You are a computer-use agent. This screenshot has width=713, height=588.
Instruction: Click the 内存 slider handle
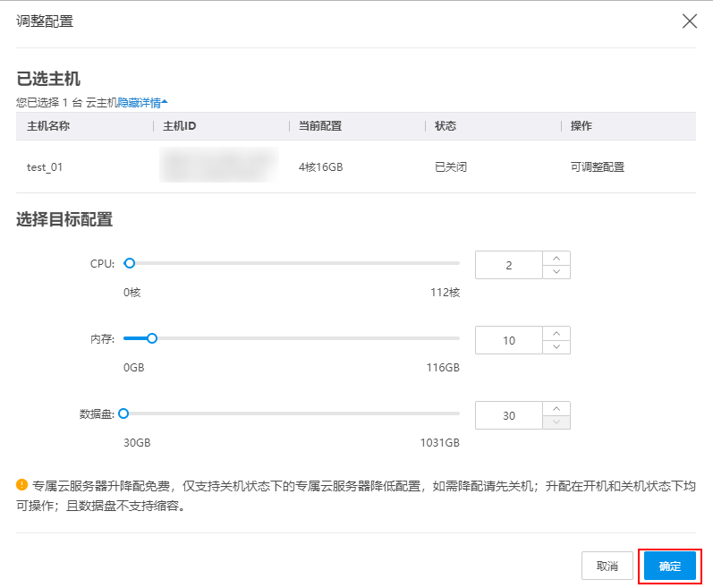pyautogui.click(x=152, y=338)
